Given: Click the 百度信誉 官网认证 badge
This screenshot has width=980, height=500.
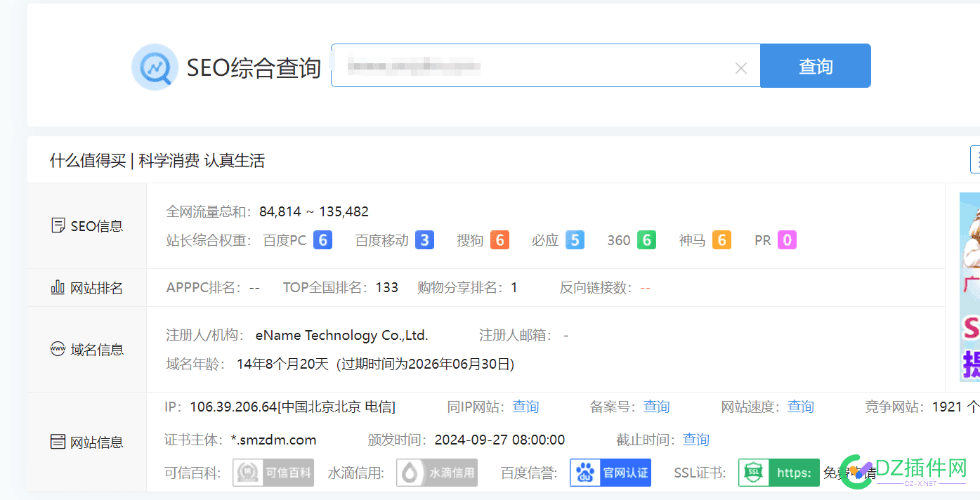Looking at the screenshot, I should [610, 473].
